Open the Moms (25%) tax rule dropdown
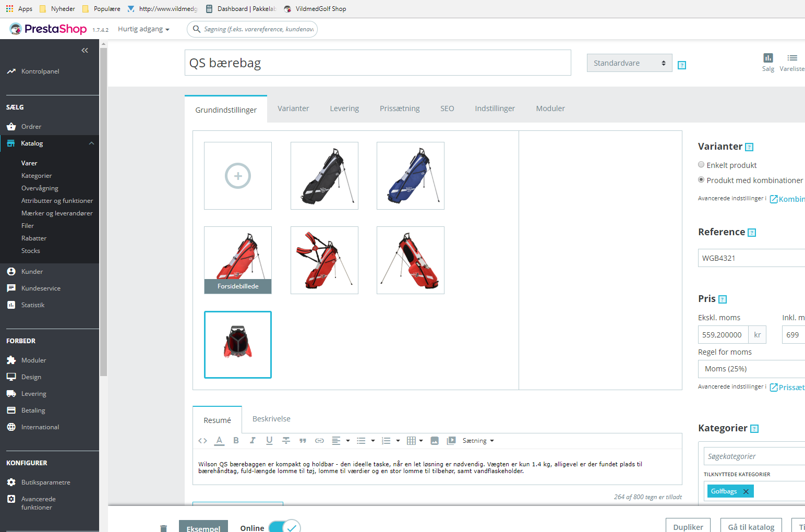 751,369
